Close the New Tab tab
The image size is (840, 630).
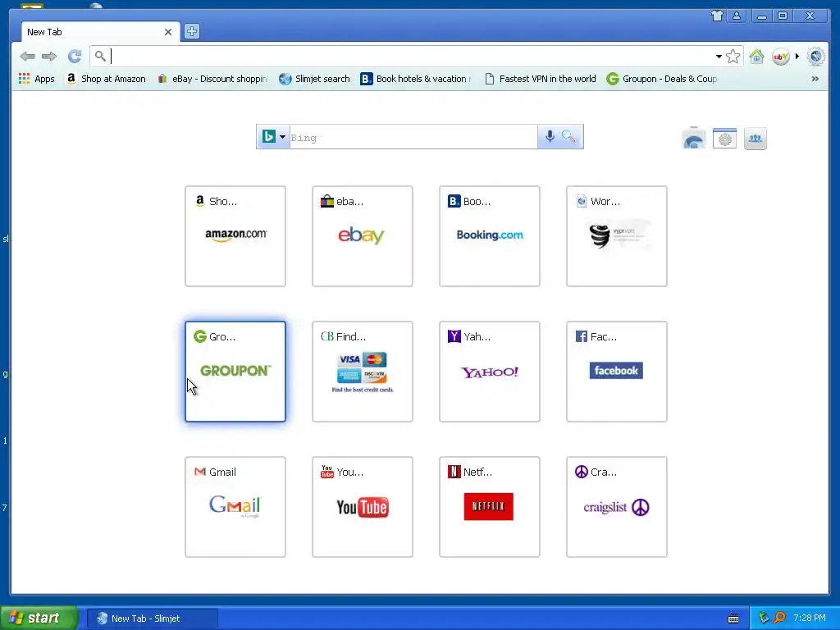point(167,32)
